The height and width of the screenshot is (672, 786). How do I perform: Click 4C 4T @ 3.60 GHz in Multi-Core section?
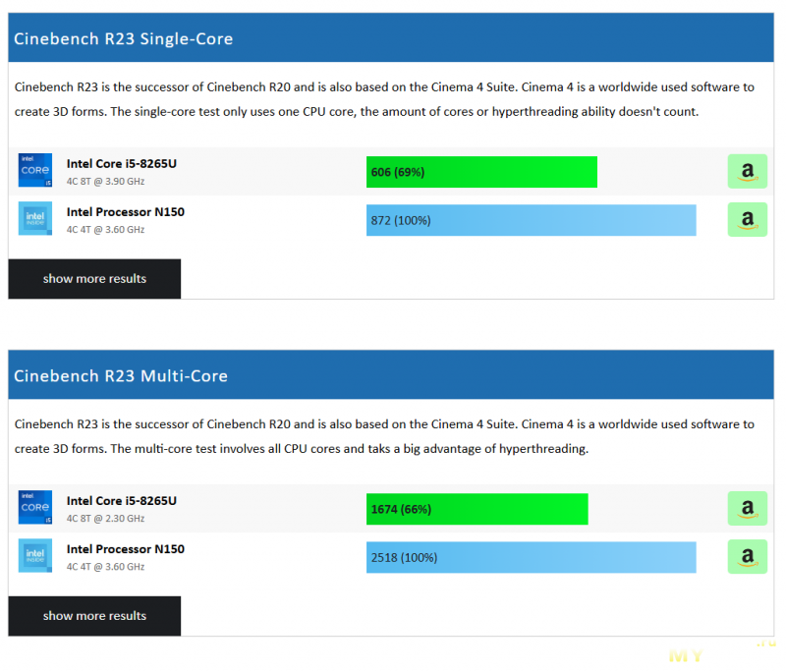106,566
